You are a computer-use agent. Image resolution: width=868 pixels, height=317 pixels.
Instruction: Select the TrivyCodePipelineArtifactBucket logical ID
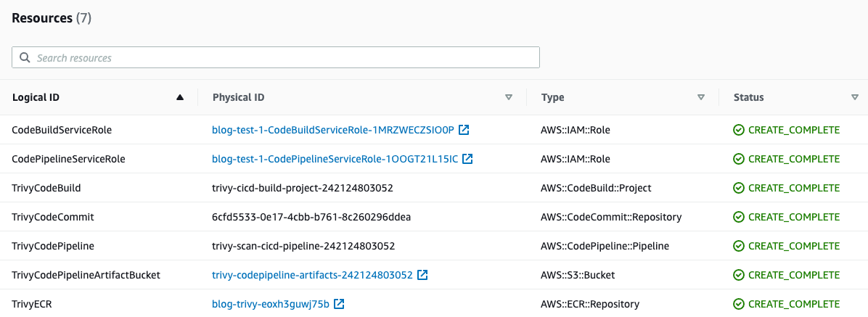[x=86, y=275]
